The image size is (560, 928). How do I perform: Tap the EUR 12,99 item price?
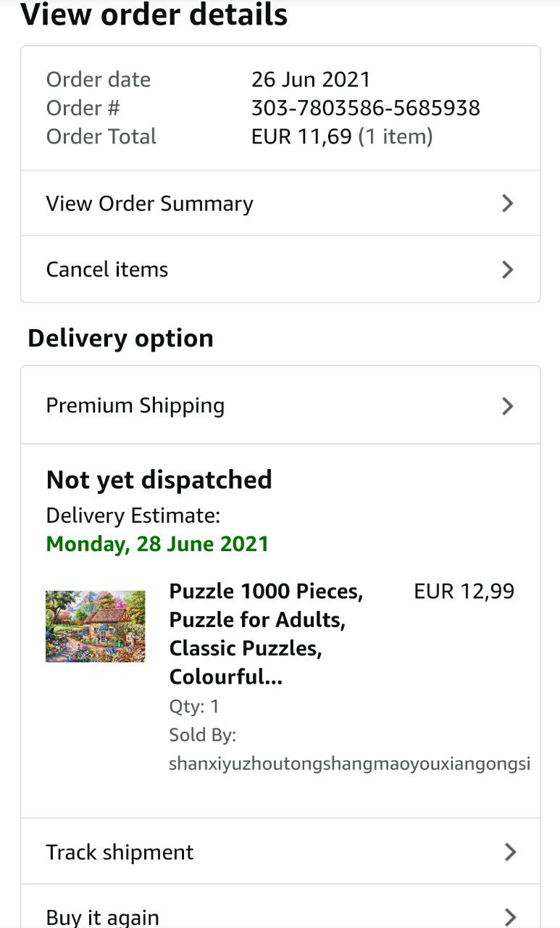[464, 592]
